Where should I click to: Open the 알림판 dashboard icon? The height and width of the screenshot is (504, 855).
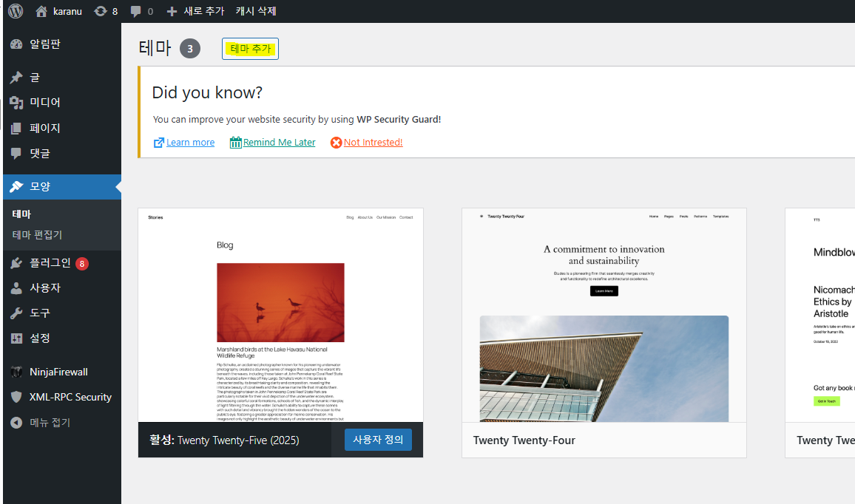point(16,44)
